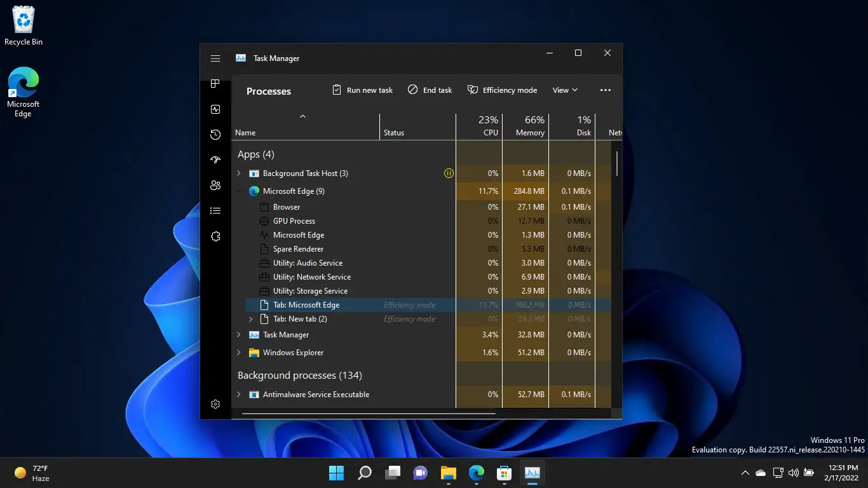The image size is (868, 488).
Task: Open File Explorer from taskbar
Action: coord(449,473)
